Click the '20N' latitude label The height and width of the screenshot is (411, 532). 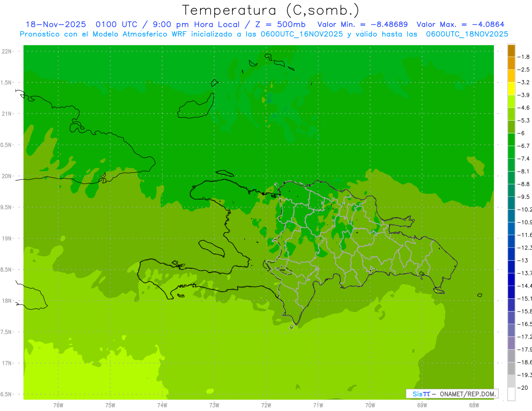coord(6,176)
